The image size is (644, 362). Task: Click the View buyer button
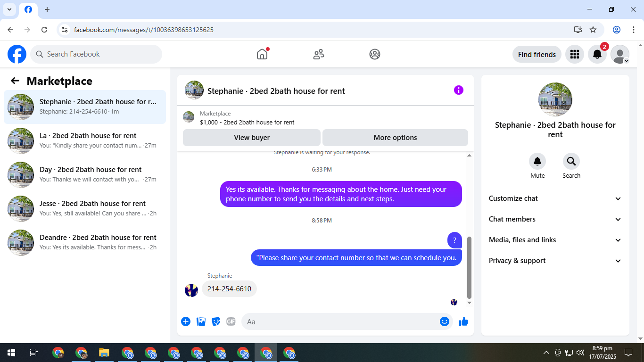point(252,138)
